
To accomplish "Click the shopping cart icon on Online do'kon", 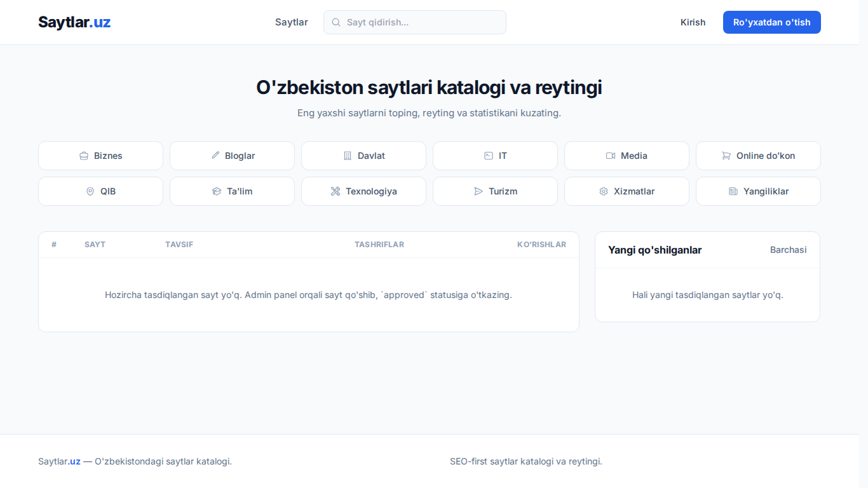I will pyautogui.click(x=726, y=156).
